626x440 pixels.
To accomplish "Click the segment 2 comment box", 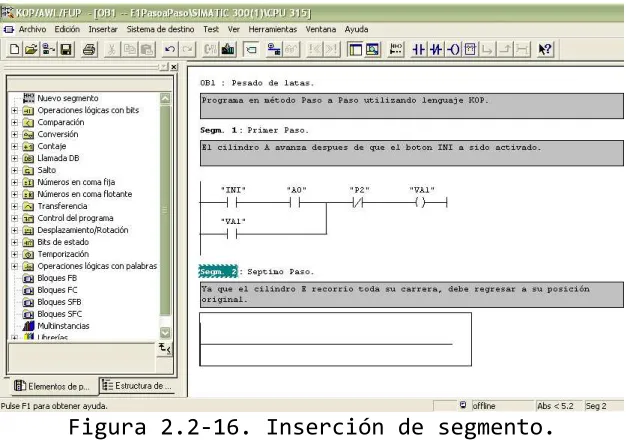I will 412,295.
